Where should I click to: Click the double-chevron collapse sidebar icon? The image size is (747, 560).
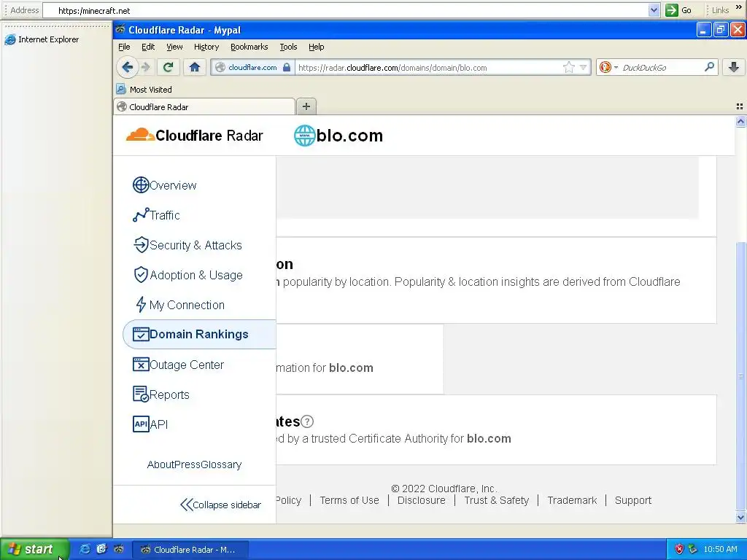(186, 505)
